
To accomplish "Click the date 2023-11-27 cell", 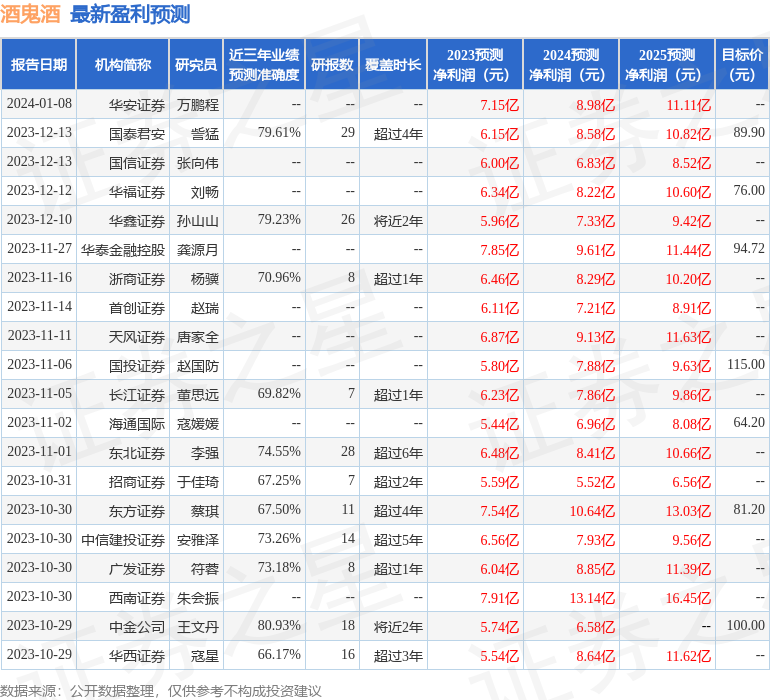I will (x=39, y=249).
